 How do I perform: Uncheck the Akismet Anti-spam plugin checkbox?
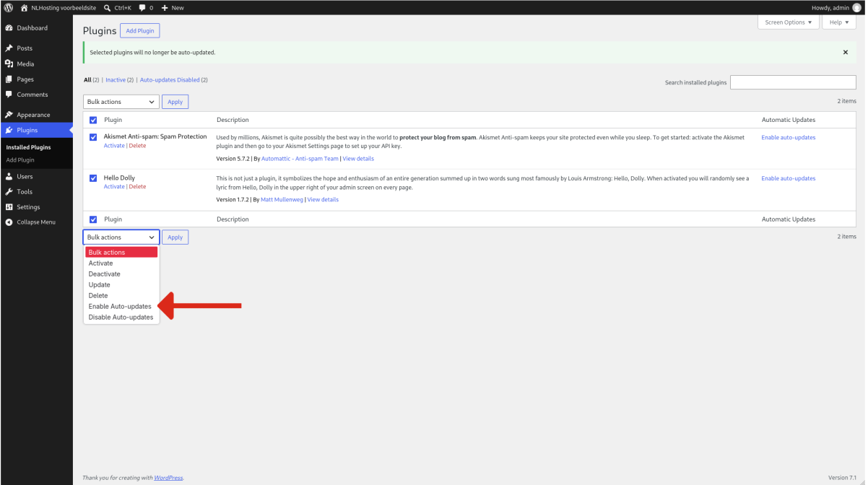[93, 136]
